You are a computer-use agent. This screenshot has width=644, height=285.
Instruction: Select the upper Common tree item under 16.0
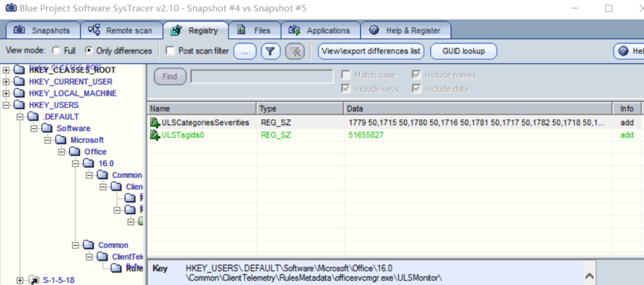[127, 175]
